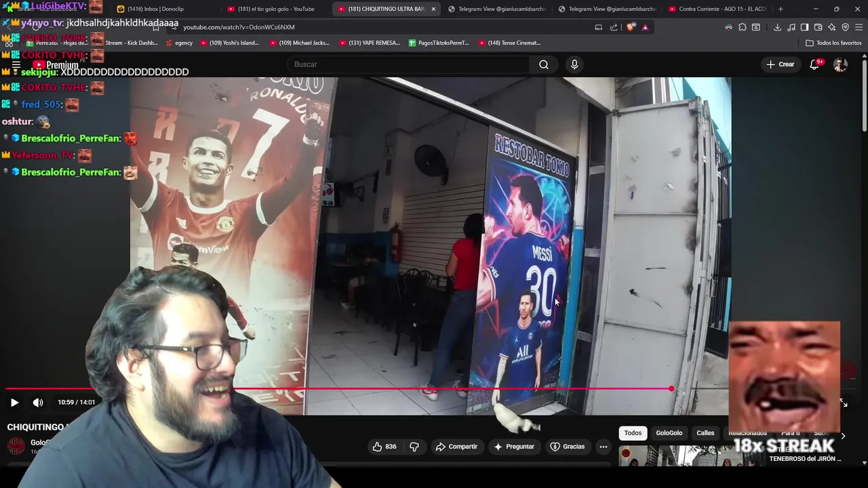The height and width of the screenshot is (488, 868).
Task: Focus the Buscar search field
Action: (409, 64)
